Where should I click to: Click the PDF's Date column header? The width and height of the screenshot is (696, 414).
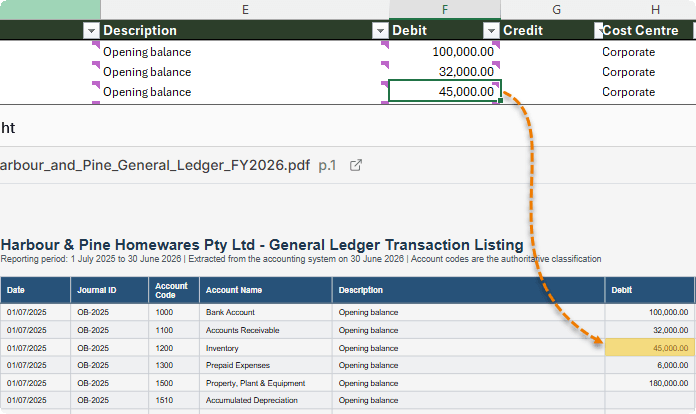click(x=35, y=290)
